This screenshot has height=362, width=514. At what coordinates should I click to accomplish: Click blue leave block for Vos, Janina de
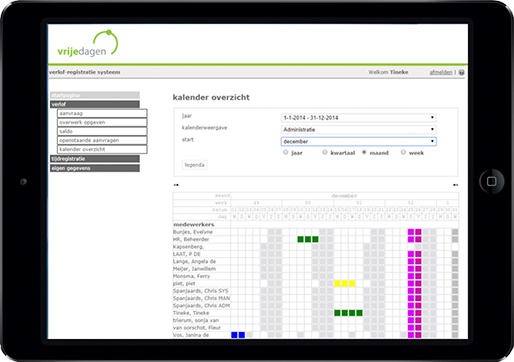(238, 335)
